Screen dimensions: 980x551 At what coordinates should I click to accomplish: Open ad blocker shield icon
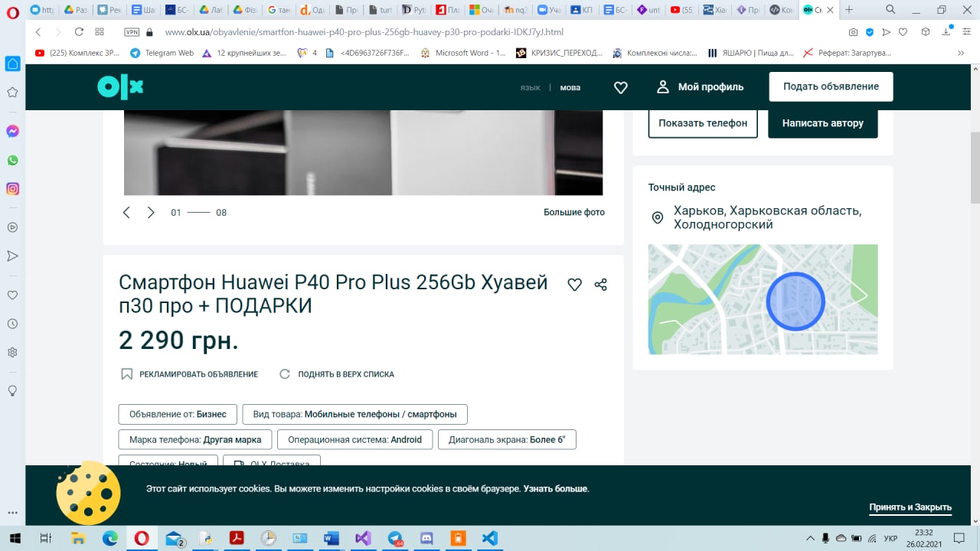870,32
